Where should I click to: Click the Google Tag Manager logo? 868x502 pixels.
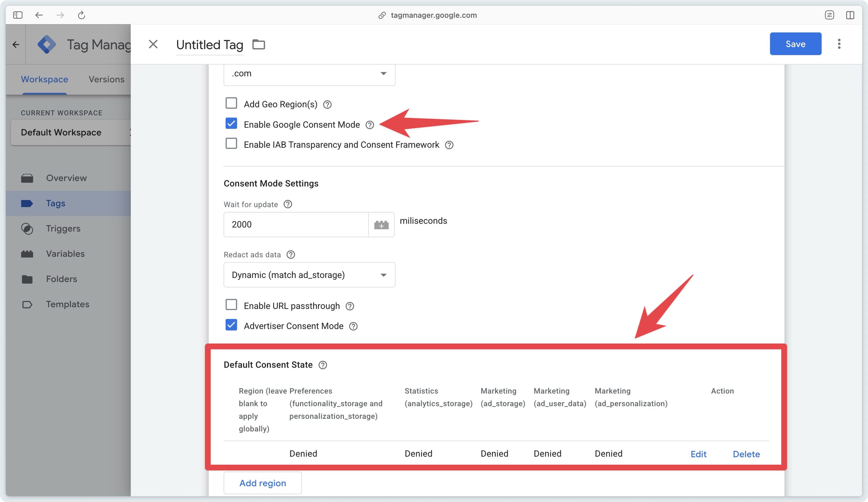(47, 44)
